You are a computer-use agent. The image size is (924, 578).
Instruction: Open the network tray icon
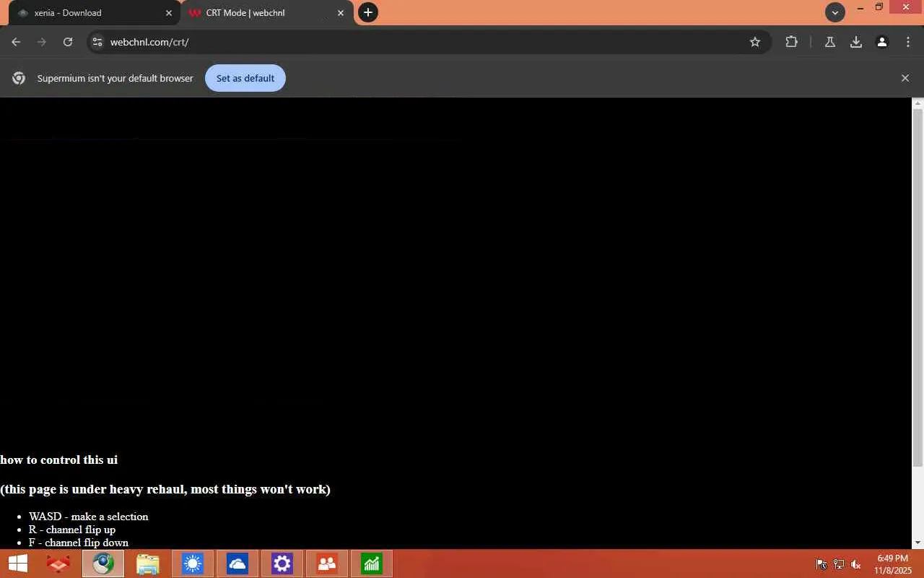[839, 564]
